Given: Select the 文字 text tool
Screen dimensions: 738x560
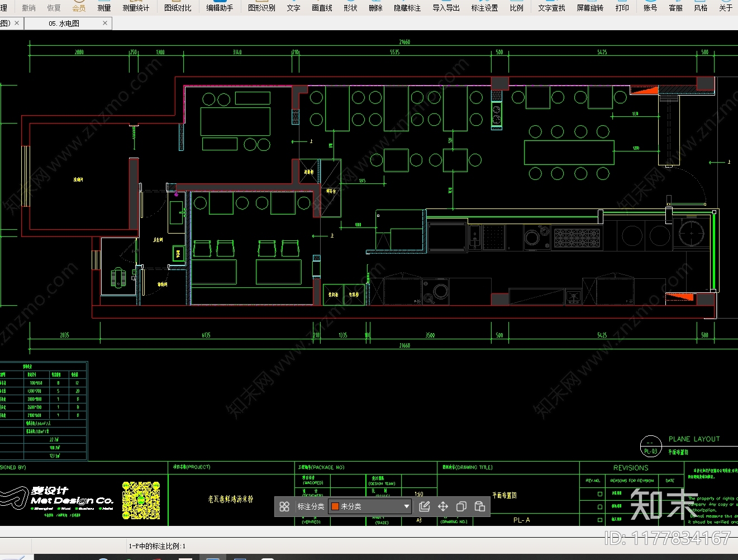Looking at the screenshot, I should coord(293,8).
